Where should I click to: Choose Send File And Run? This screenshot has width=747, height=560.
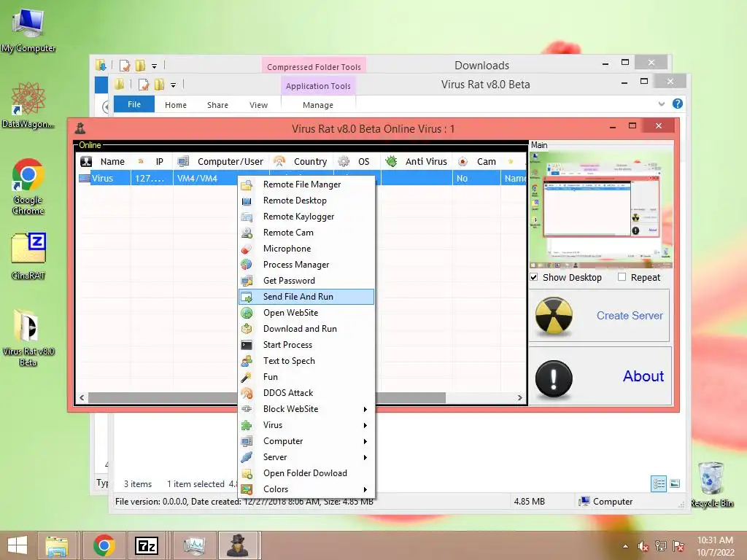click(306, 297)
